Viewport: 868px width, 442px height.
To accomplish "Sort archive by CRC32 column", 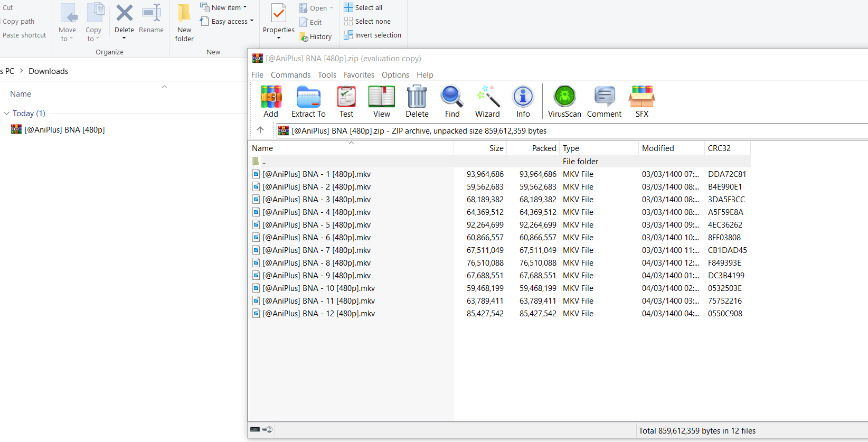I will [728, 148].
